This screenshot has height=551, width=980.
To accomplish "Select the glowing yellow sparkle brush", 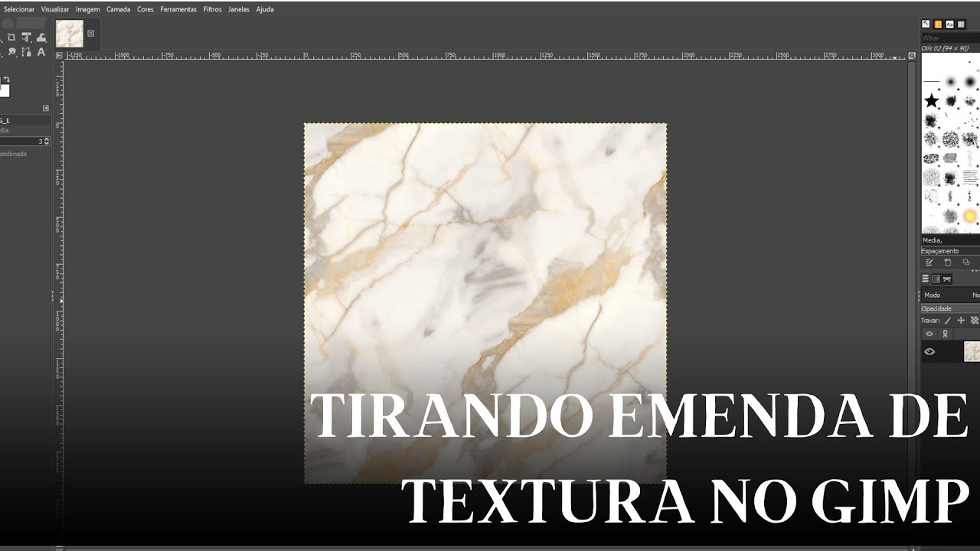I will point(970,215).
